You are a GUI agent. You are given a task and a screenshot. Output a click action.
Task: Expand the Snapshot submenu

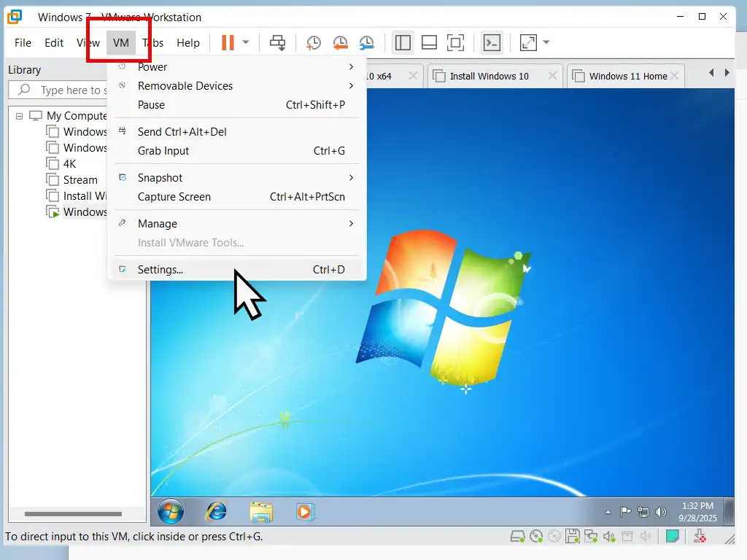point(237,178)
